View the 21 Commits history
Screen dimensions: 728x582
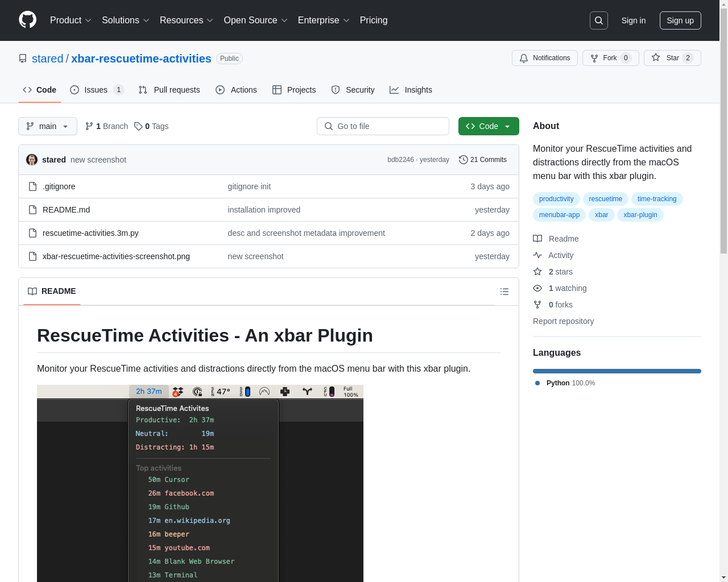483,160
